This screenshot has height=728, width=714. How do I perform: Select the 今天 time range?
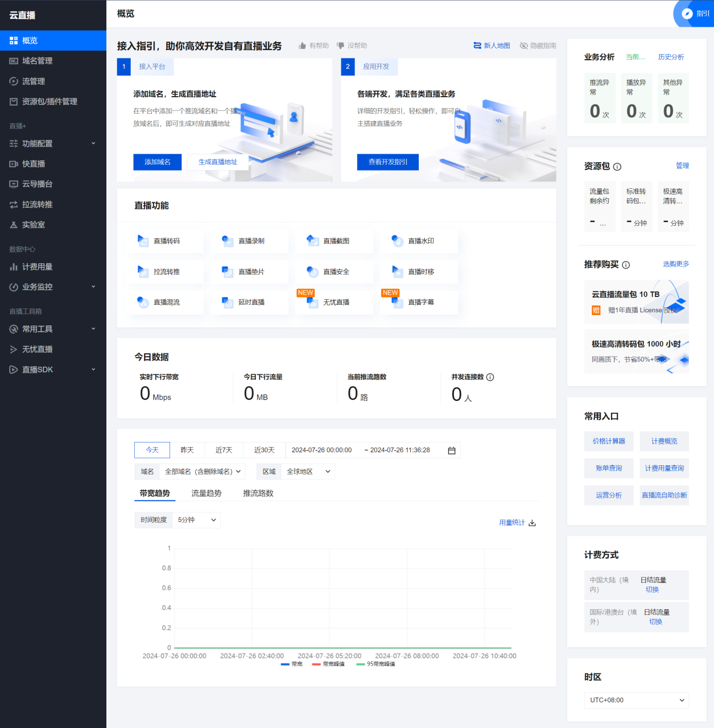(x=152, y=450)
